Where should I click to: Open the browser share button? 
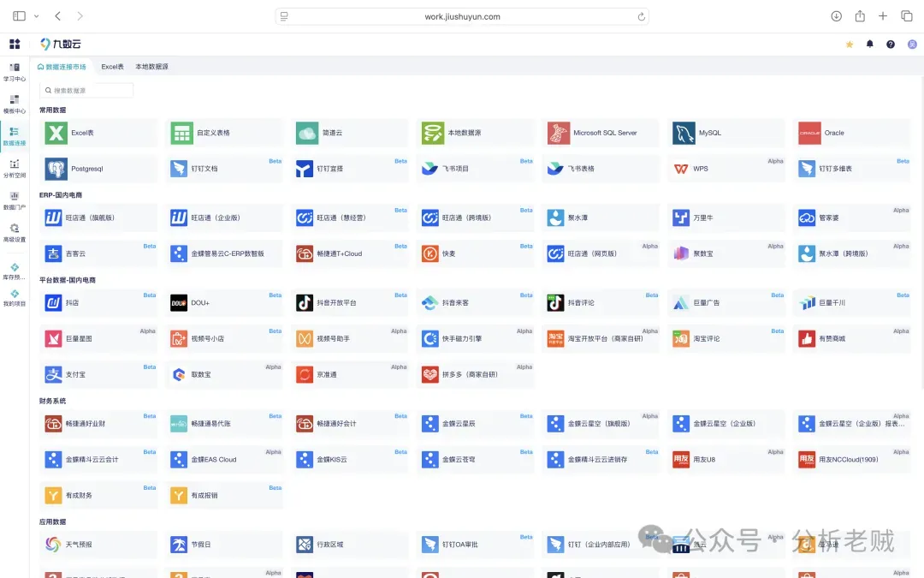click(860, 16)
